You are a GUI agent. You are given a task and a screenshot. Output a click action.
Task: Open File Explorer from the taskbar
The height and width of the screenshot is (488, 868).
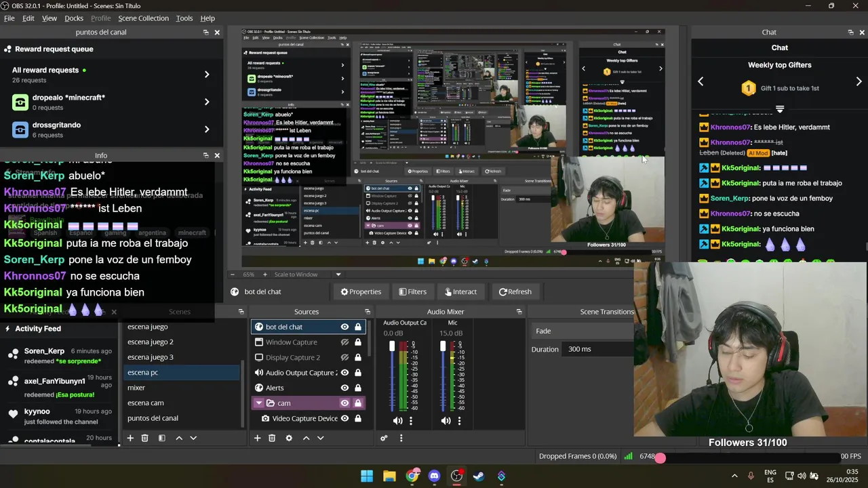(x=389, y=476)
